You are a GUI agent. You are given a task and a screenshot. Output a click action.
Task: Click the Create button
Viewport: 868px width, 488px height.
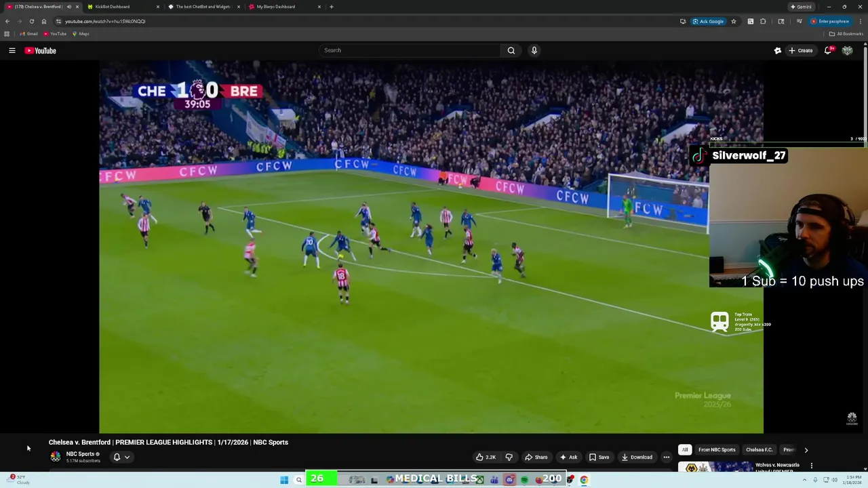coord(801,50)
